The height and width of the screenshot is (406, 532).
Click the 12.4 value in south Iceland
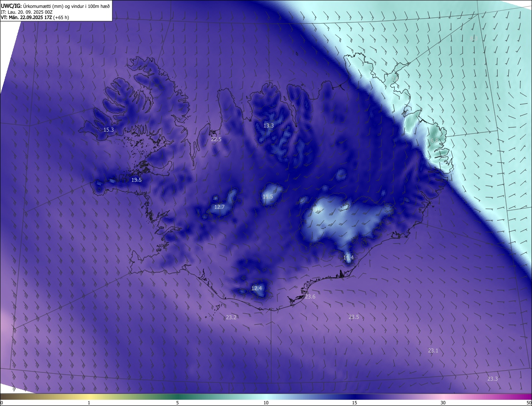[256, 288]
